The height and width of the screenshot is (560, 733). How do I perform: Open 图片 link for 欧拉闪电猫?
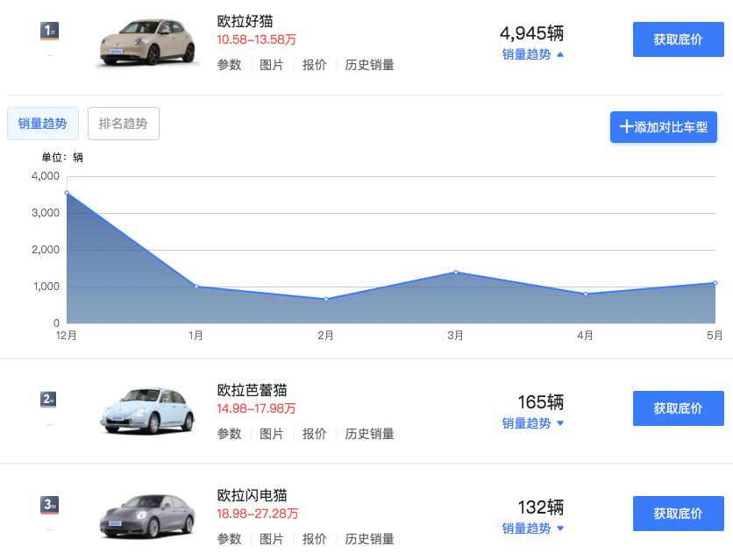pyautogui.click(x=272, y=539)
